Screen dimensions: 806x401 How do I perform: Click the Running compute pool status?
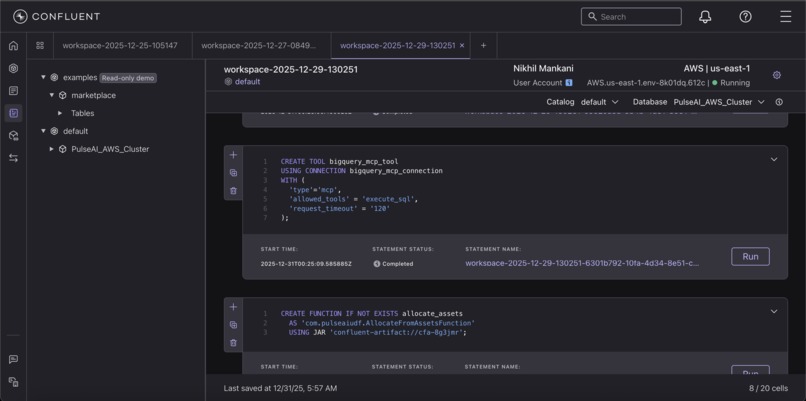731,83
